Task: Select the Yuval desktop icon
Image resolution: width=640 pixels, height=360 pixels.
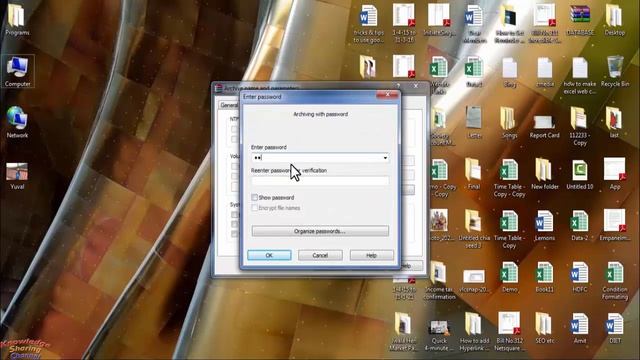Action: (17, 176)
